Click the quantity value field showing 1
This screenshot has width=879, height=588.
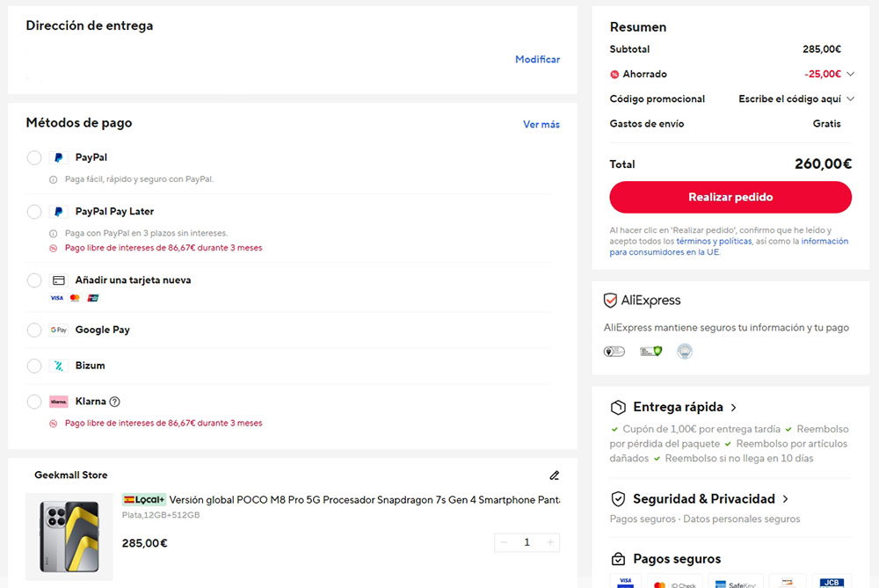527,542
